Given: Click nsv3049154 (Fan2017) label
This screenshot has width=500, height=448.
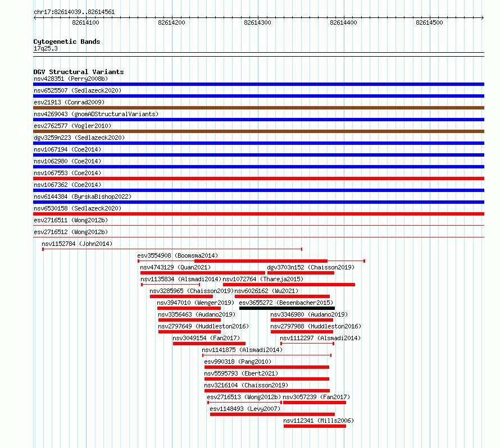Looking at the screenshot, I should [206, 338].
